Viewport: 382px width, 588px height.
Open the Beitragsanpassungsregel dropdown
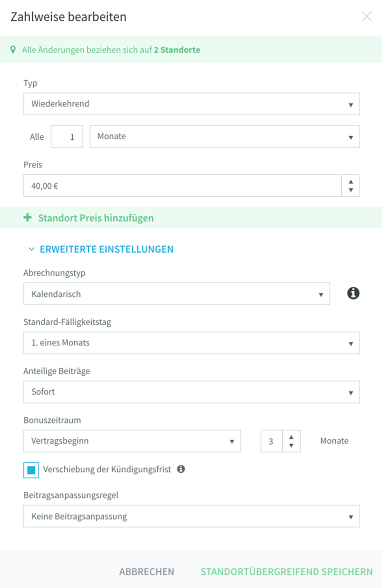coord(191,516)
